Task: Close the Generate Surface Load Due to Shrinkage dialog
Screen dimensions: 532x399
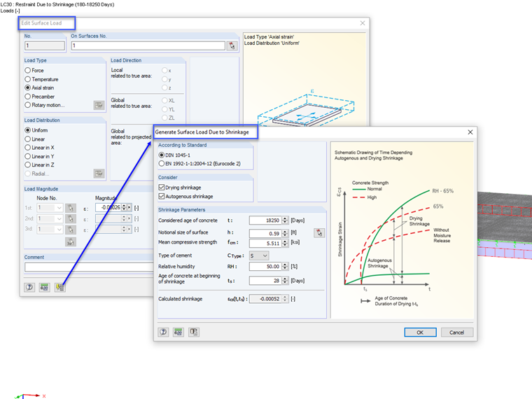Action: pos(470,132)
